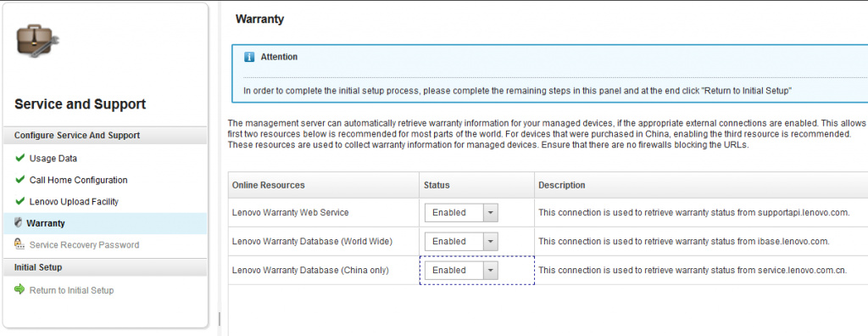Open the Service Recovery Password page
The image size is (868, 336).
[84, 244]
